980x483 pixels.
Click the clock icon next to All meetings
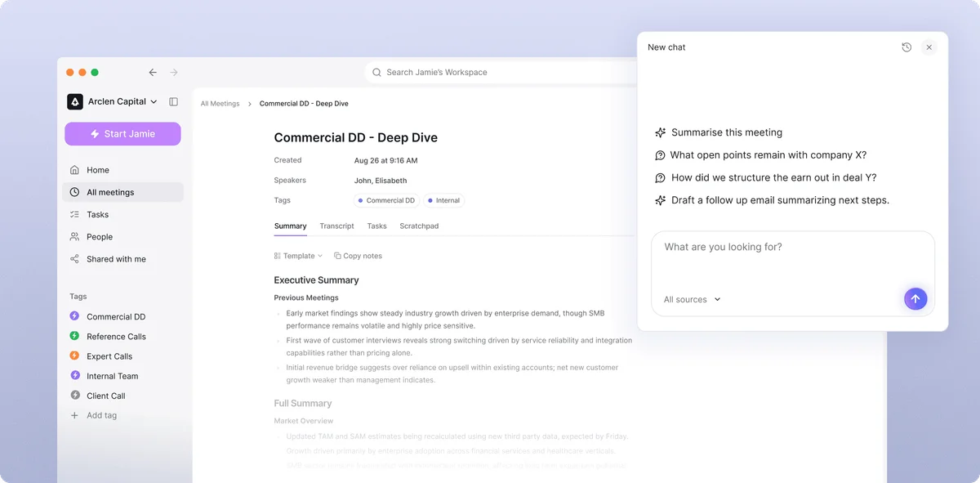click(75, 191)
